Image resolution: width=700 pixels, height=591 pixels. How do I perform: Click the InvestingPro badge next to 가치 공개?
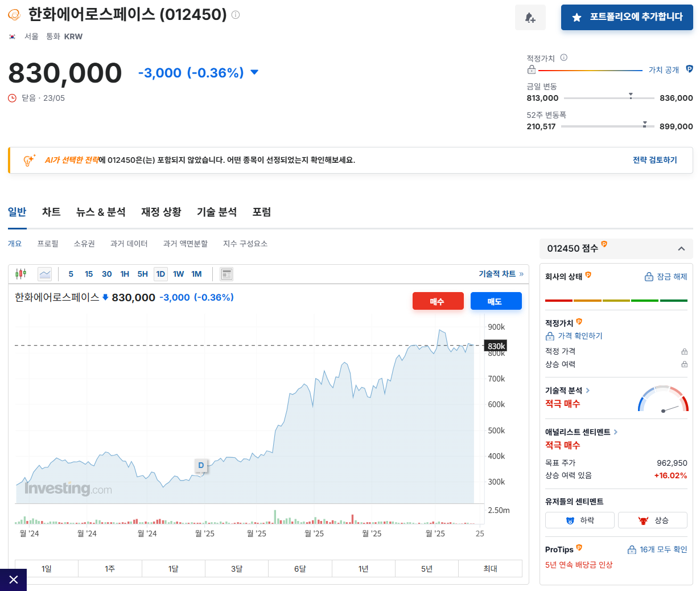coord(689,69)
